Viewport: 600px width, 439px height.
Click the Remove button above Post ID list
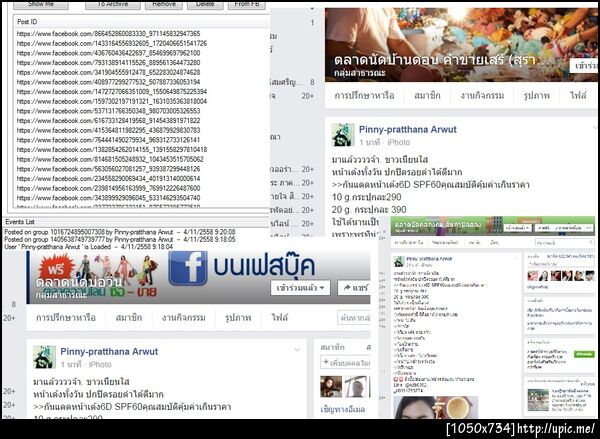click(163, 5)
